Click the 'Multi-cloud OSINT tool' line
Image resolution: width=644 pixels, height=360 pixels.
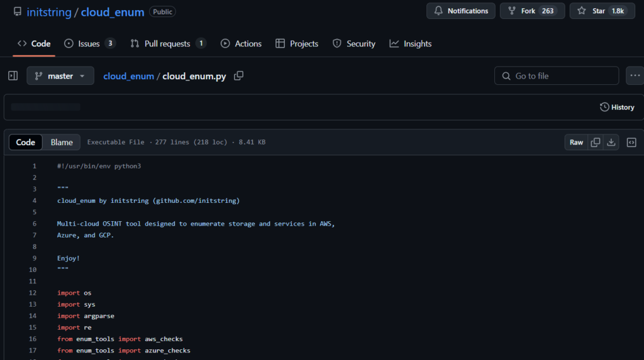196,224
